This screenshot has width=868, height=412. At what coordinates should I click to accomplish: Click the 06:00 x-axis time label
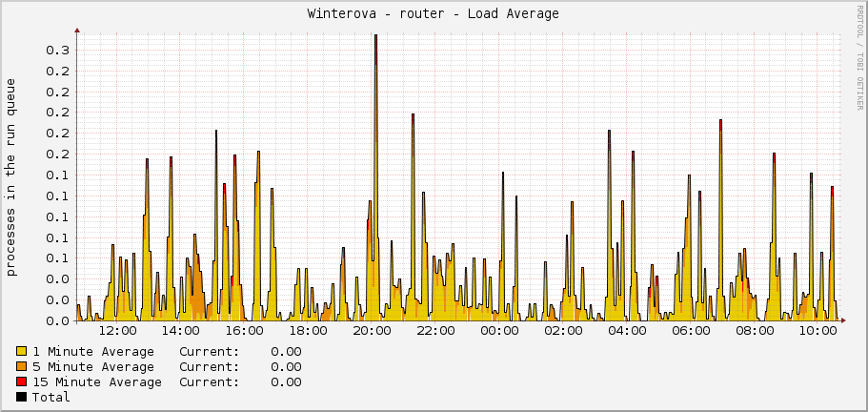[691, 332]
